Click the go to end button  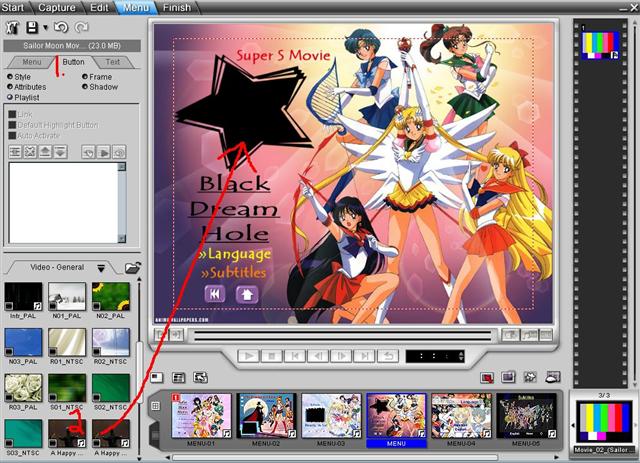364,356
